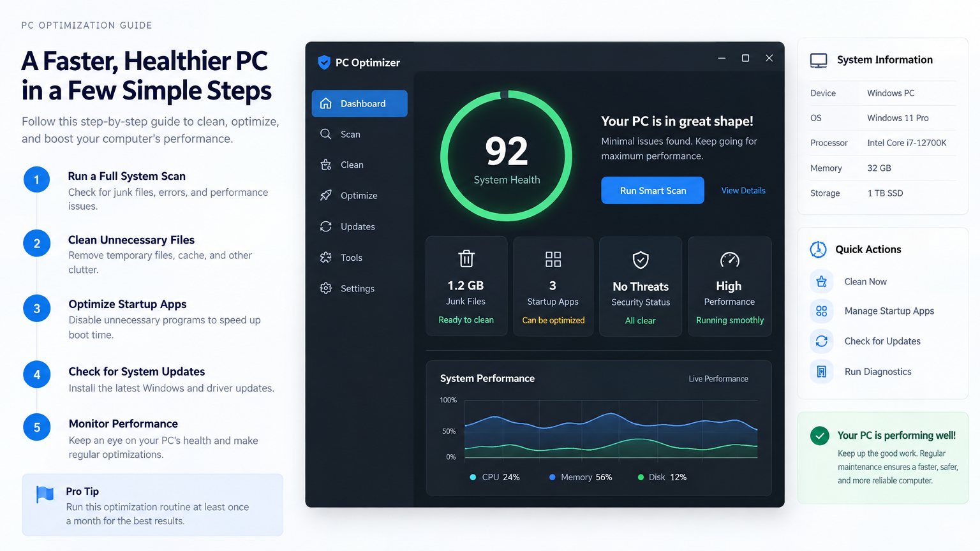
Task: Click the Performance gauge icon
Action: [x=730, y=260]
